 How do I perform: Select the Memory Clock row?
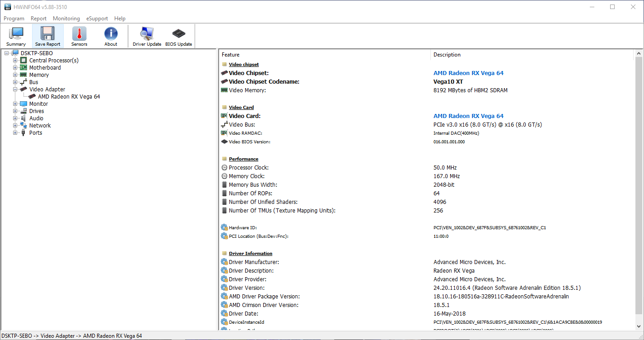point(427,176)
